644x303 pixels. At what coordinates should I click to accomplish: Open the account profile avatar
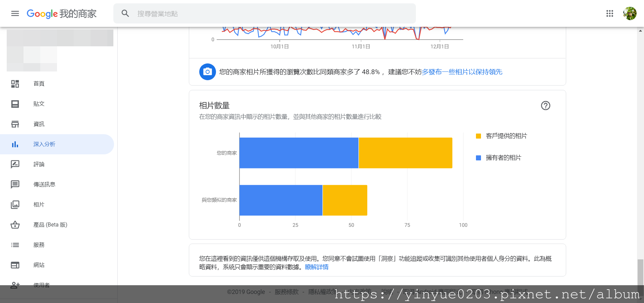tap(630, 13)
